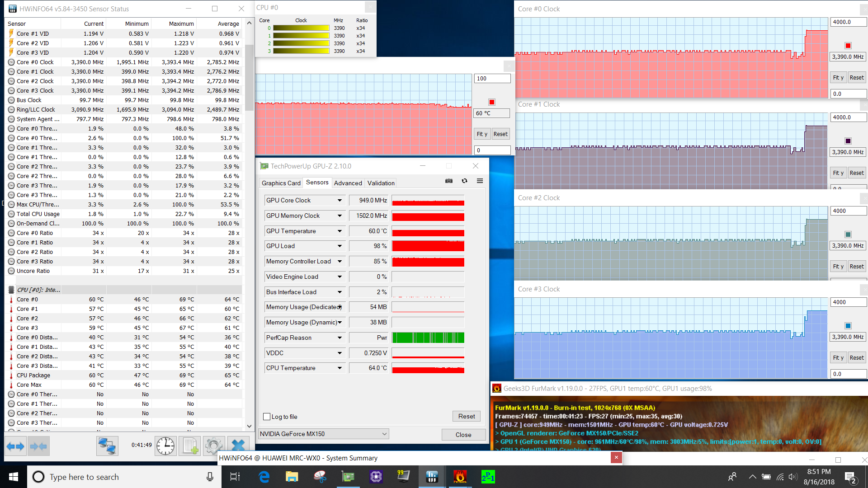Image resolution: width=868 pixels, height=488 pixels.
Task: Click the HWiNFO clock reset icon
Action: click(x=165, y=446)
